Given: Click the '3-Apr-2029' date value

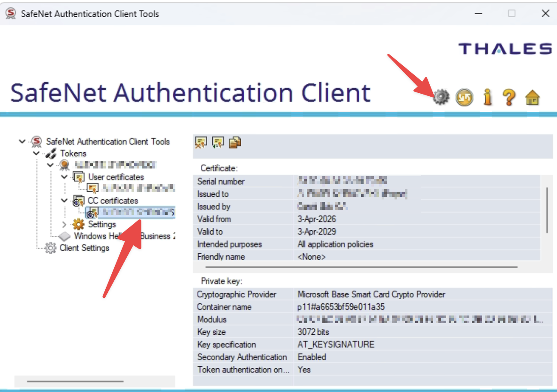Looking at the screenshot, I should click(317, 231).
